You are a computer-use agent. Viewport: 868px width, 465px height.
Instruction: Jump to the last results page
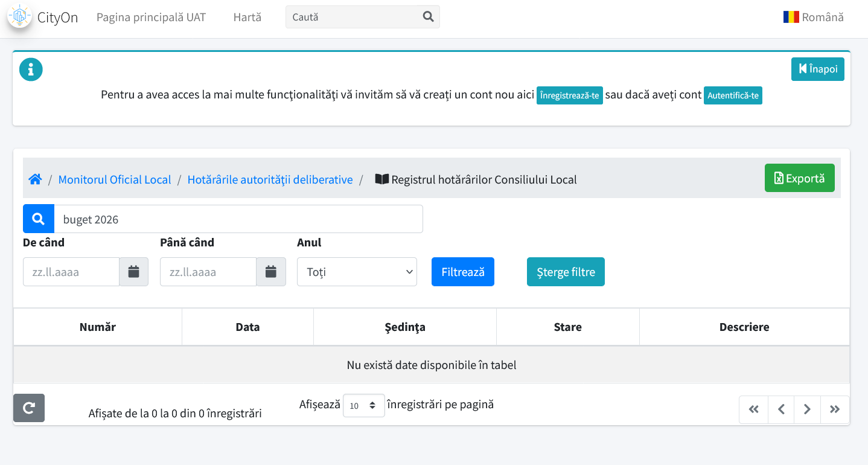click(x=835, y=409)
